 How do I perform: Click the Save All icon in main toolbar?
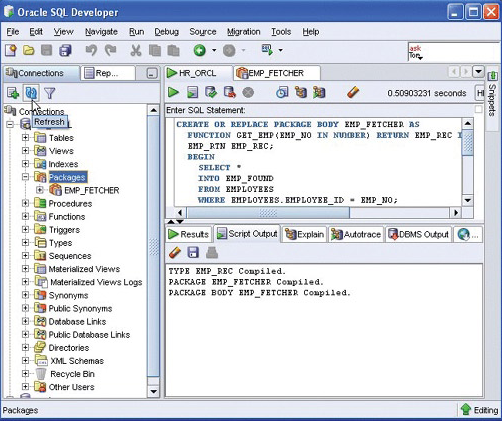tap(65, 50)
